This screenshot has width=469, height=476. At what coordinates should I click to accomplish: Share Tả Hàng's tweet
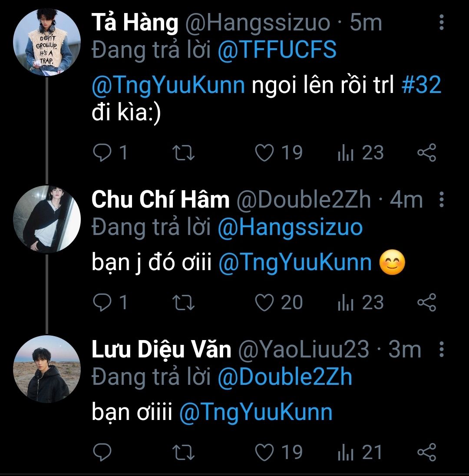426,153
